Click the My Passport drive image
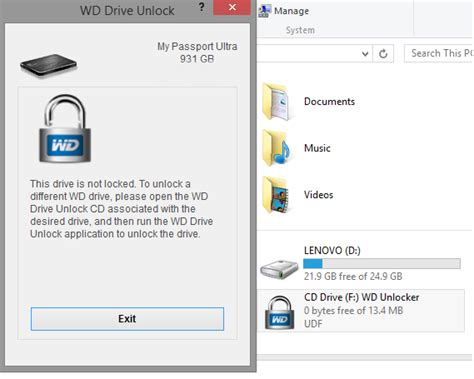Image resolution: width=474 pixels, height=379 pixels. pyautogui.click(x=49, y=65)
